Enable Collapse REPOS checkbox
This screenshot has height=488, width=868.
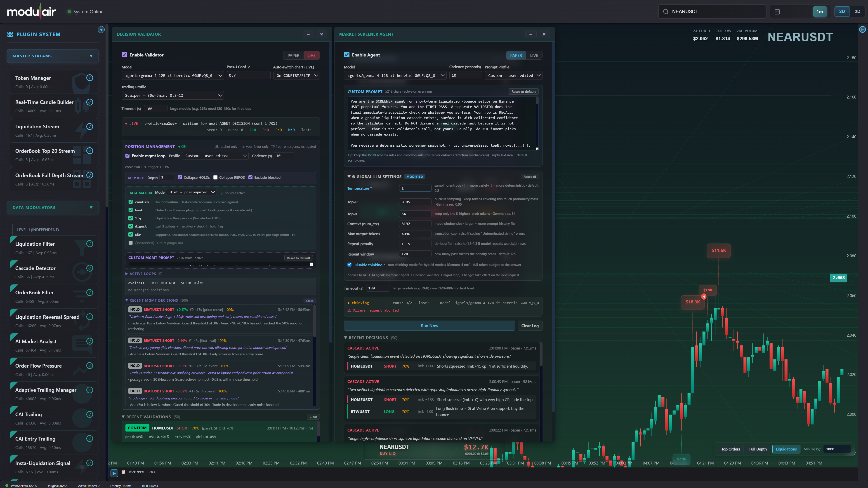(x=215, y=178)
